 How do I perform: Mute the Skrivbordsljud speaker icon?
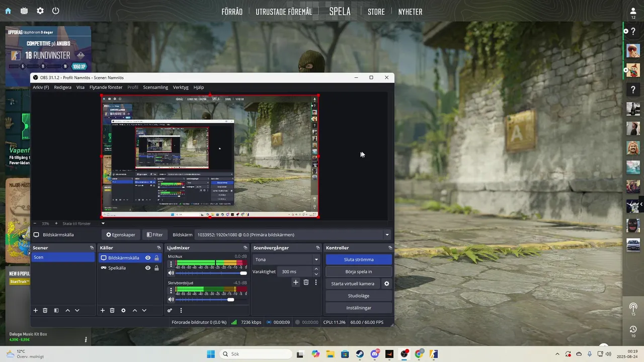coord(171,300)
